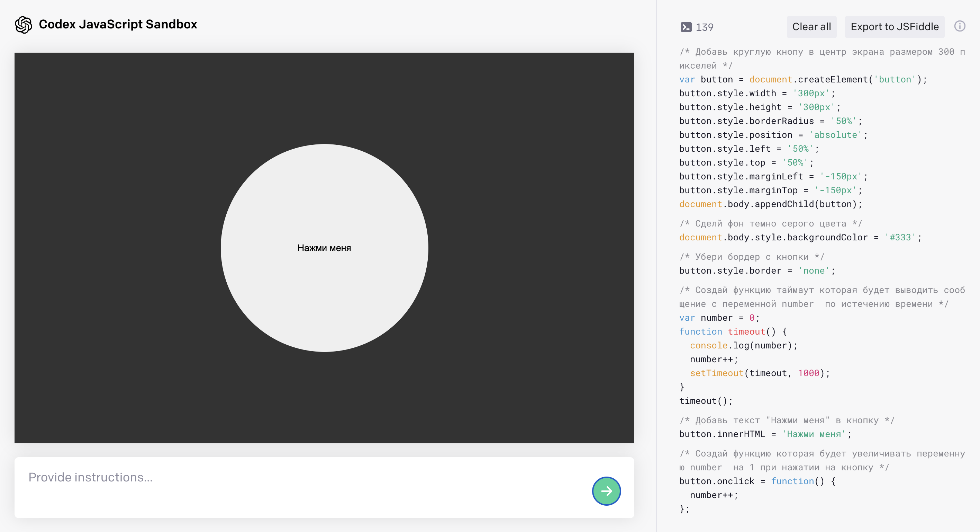Click the 'button.innerHTML' code line

[x=765, y=434]
